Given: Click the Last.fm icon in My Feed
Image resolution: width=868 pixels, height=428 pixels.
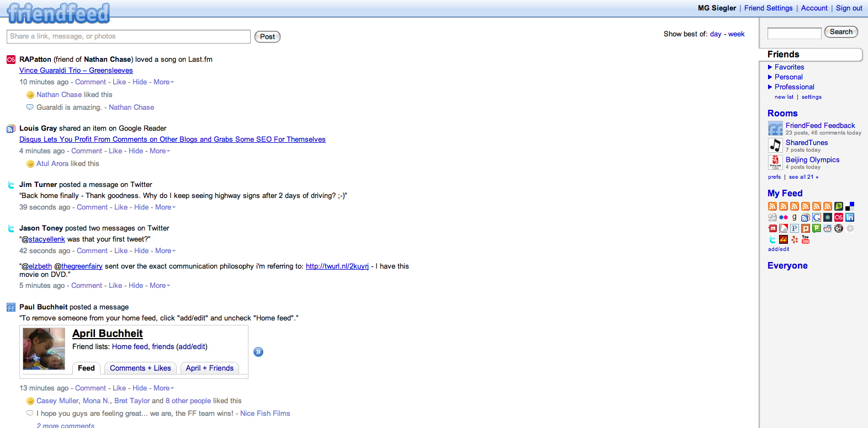Looking at the screenshot, I should (x=839, y=217).
